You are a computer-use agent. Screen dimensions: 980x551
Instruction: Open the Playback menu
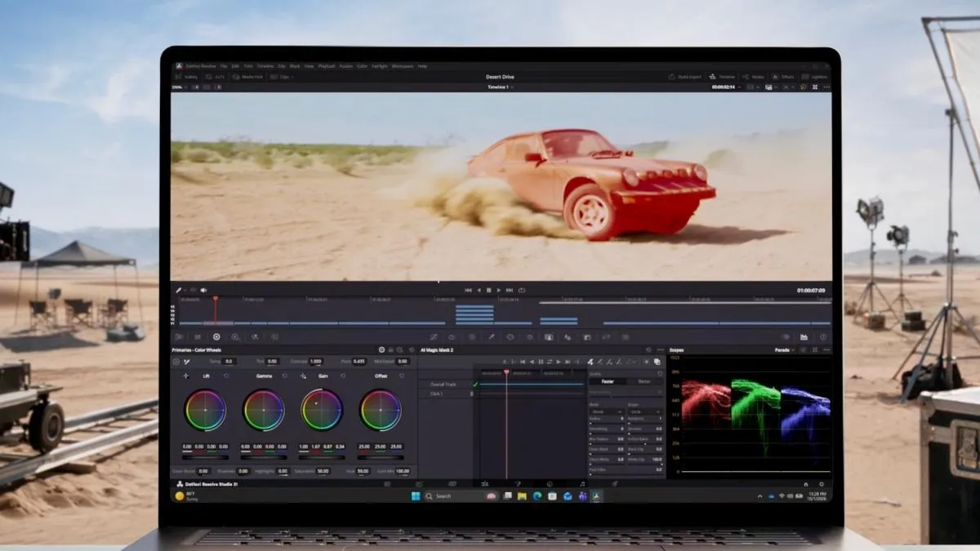coord(327,66)
